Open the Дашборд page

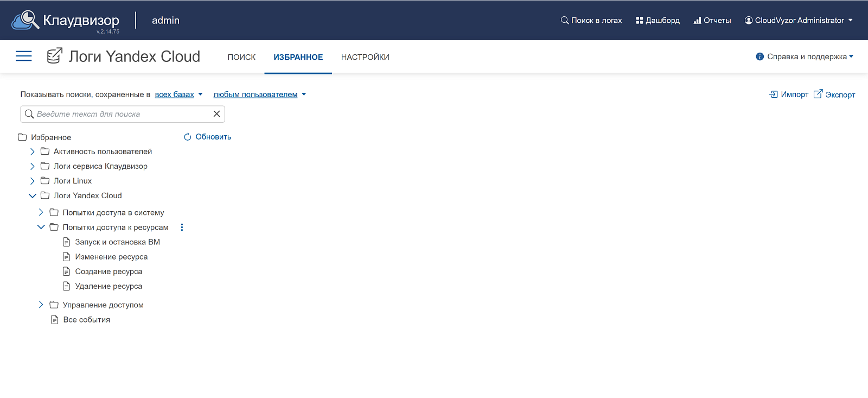point(658,20)
